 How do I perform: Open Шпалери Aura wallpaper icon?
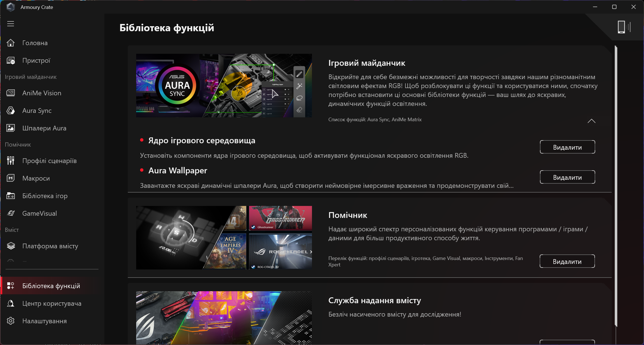point(11,128)
